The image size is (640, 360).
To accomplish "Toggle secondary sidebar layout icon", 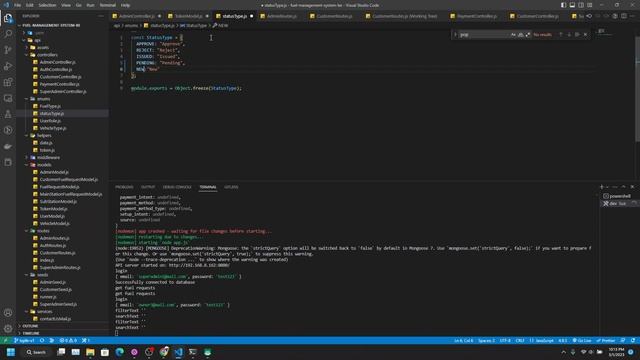I will 581,5.
